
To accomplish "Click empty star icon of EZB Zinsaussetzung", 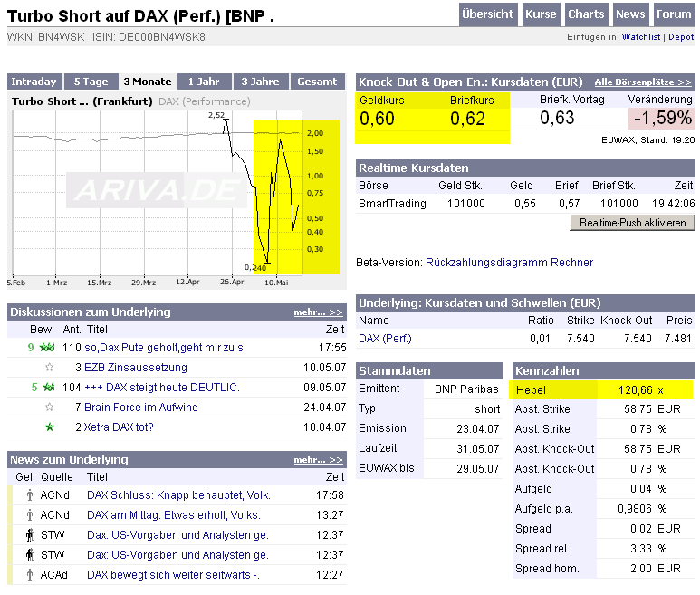I will (50, 368).
